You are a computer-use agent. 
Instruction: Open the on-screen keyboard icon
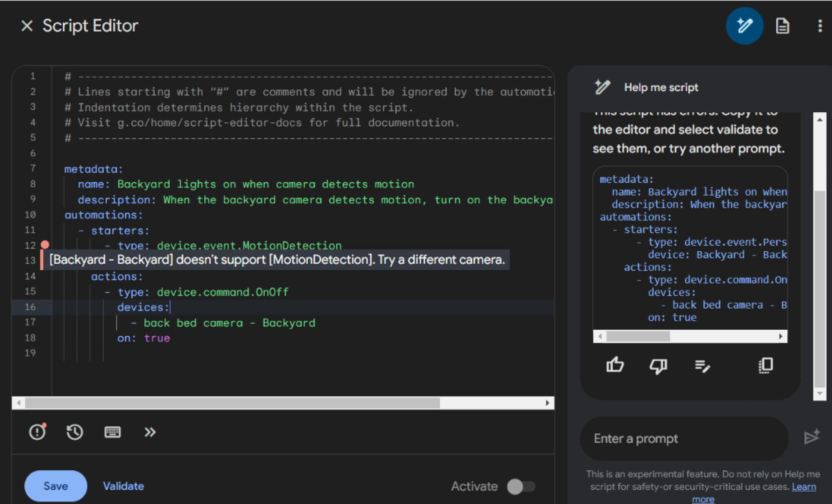pos(112,432)
